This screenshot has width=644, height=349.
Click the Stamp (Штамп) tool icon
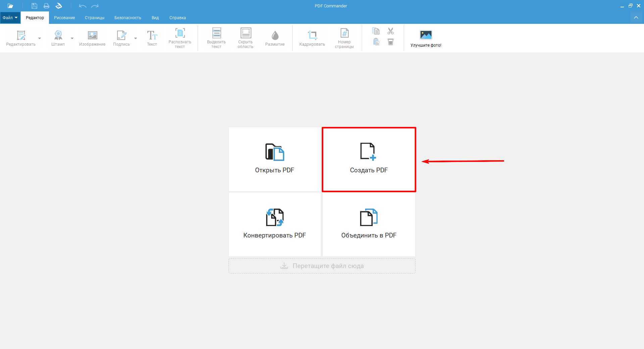tap(58, 35)
